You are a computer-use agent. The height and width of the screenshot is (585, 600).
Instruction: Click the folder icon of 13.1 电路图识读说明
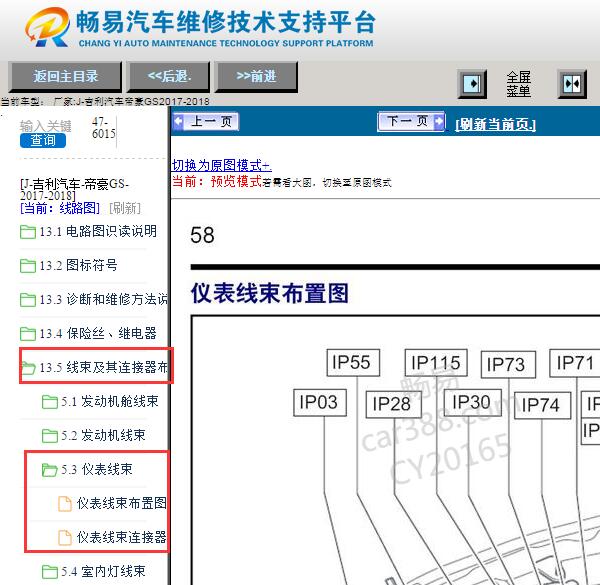28,232
